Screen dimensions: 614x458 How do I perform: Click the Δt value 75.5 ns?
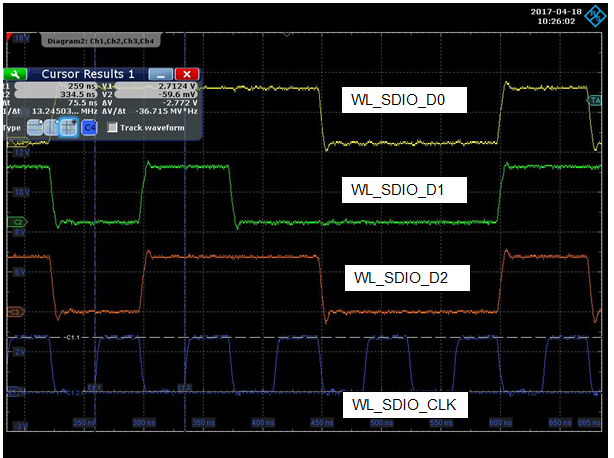83,103
